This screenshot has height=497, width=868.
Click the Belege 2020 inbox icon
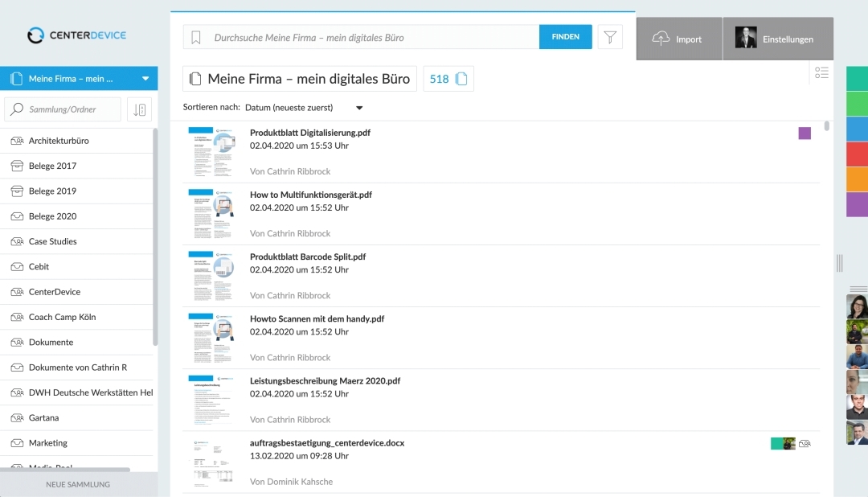point(17,216)
